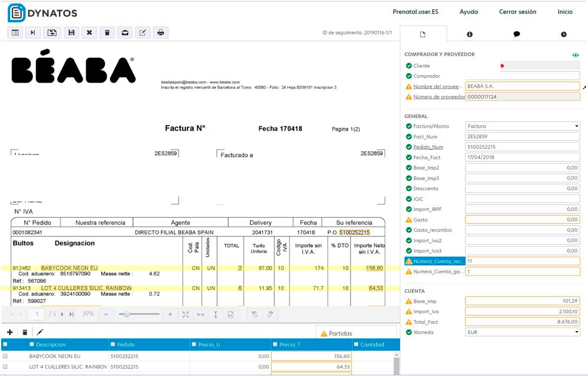Click the fit-to-page expand icon
The width and height of the screenshot is (588, 376).
point(186,314)
